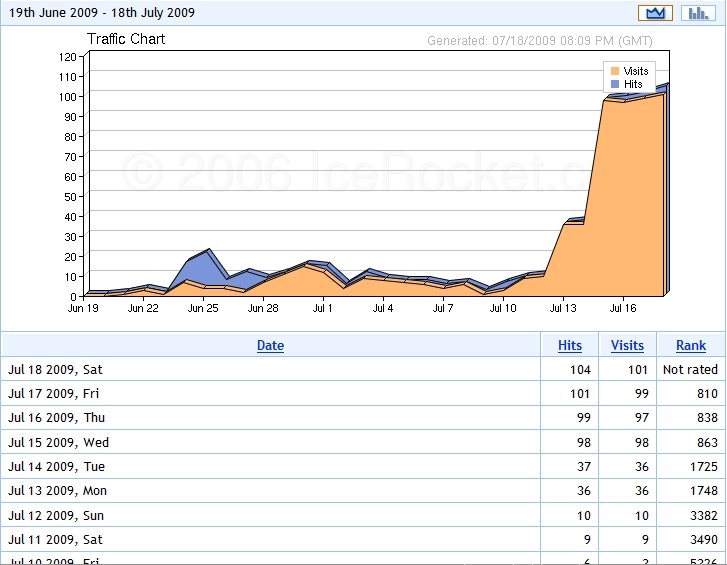
Task: Click the hits value 104 for Jul 18
Action: coord(580,369)
